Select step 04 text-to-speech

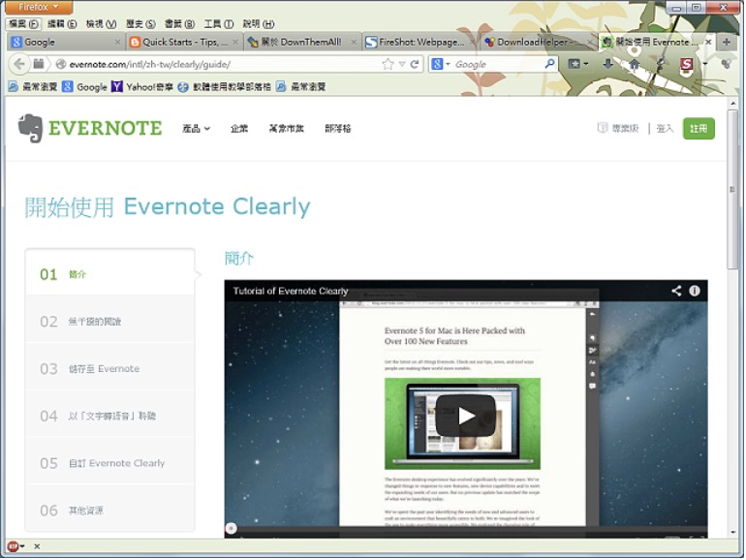(109, 416)
